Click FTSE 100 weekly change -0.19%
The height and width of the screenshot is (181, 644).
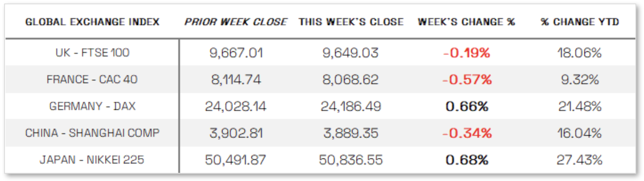pyautogui.click(x=467, y=53)
